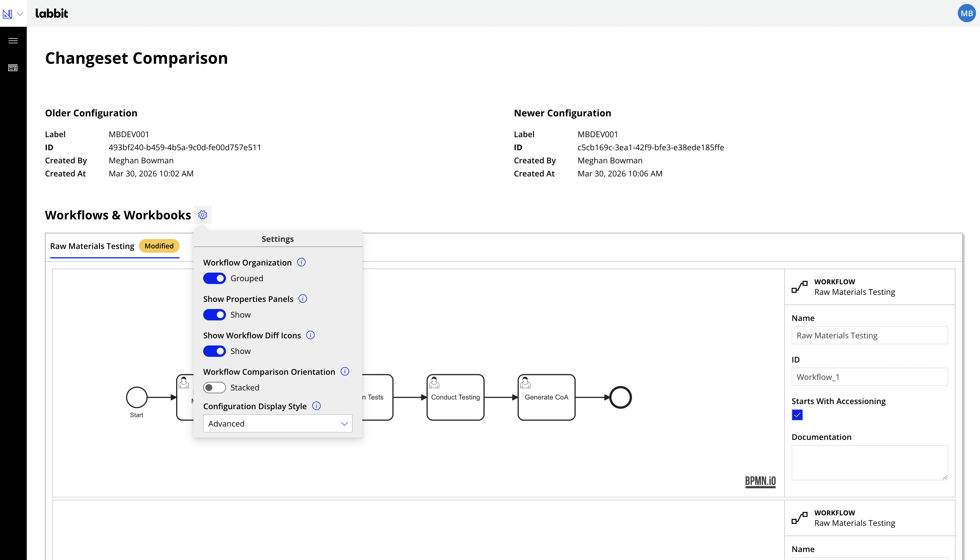
Task: Click info icon for Configuration Display Style
Action: tap(316, 406)
